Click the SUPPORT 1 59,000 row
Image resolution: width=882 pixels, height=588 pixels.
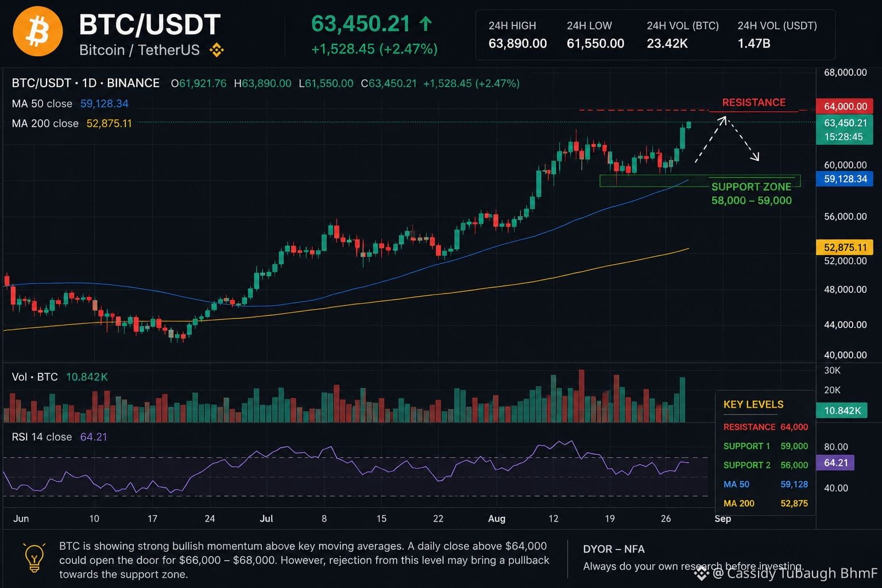click(x=765, y=446)
